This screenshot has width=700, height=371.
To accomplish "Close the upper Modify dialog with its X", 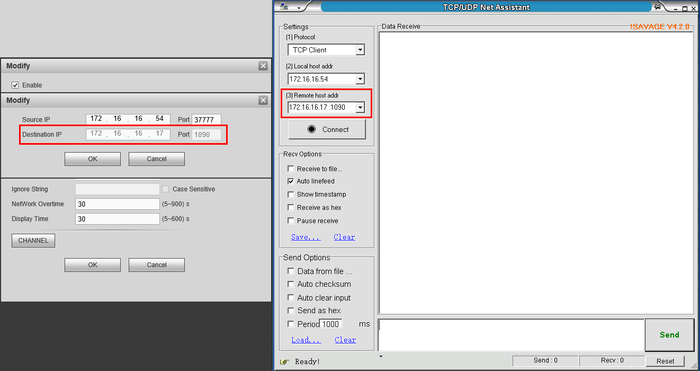I will click(x=263, y=66).
